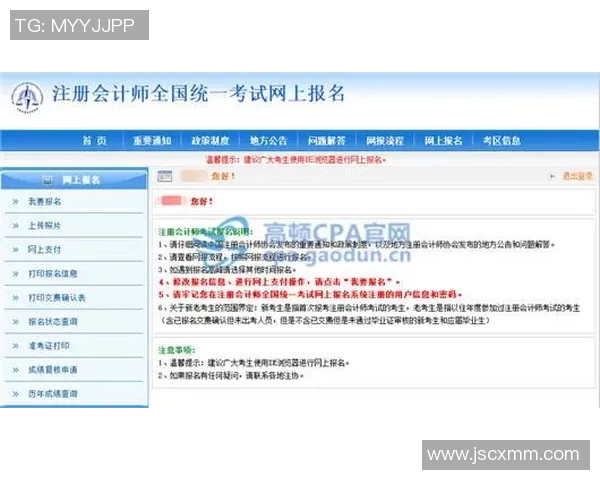
Task: Select 网上报名 in the top navigation bar
Action: pyautogui.click(x=443, y=140)
